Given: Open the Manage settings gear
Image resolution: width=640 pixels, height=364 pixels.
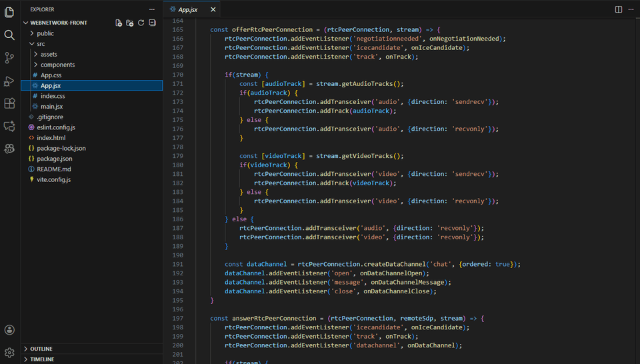Looking at the screenshot, I should pyautogui.click(x=9, y=352).
